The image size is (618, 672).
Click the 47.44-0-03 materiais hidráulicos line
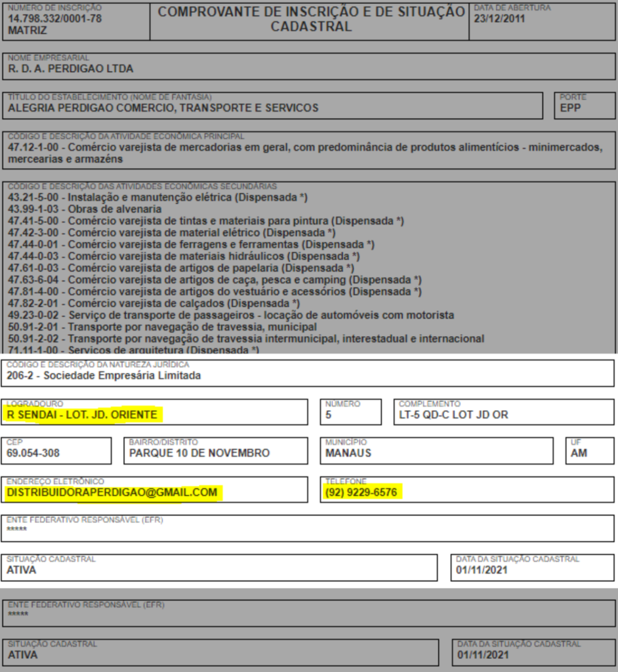184,257
